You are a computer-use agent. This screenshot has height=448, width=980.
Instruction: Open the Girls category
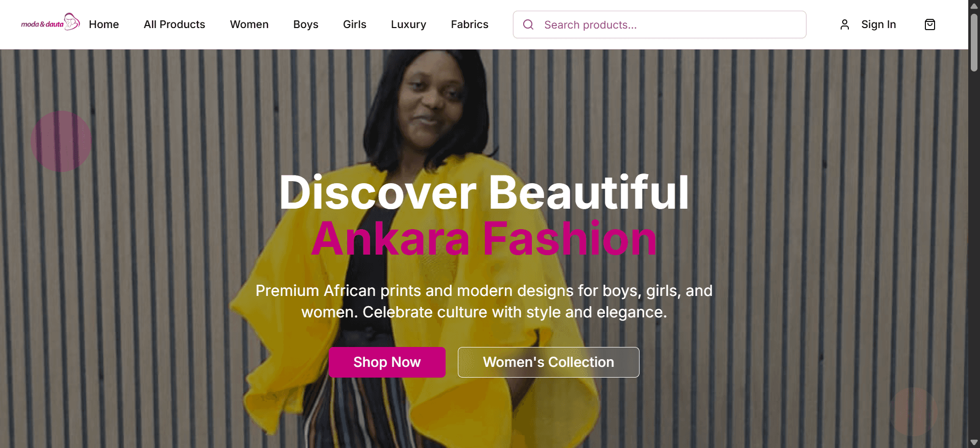pos(355,24)
